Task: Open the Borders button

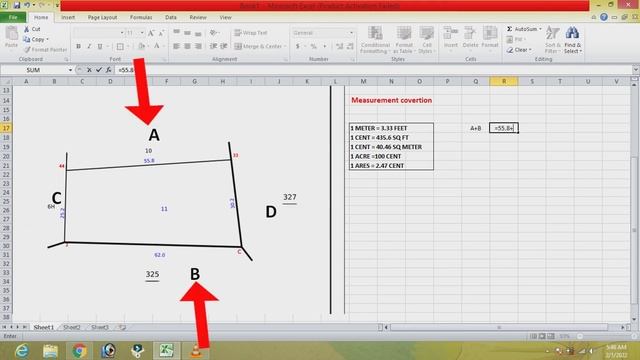Action: click(x=120, y=47)
